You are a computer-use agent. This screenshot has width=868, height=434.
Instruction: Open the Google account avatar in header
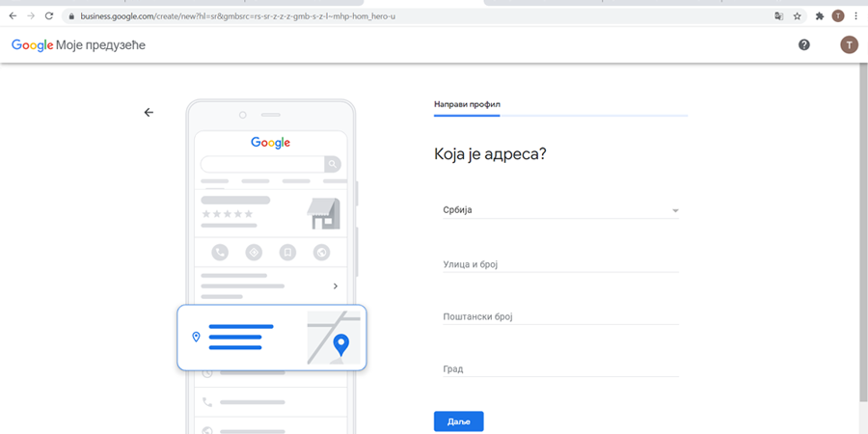[849, 44]
